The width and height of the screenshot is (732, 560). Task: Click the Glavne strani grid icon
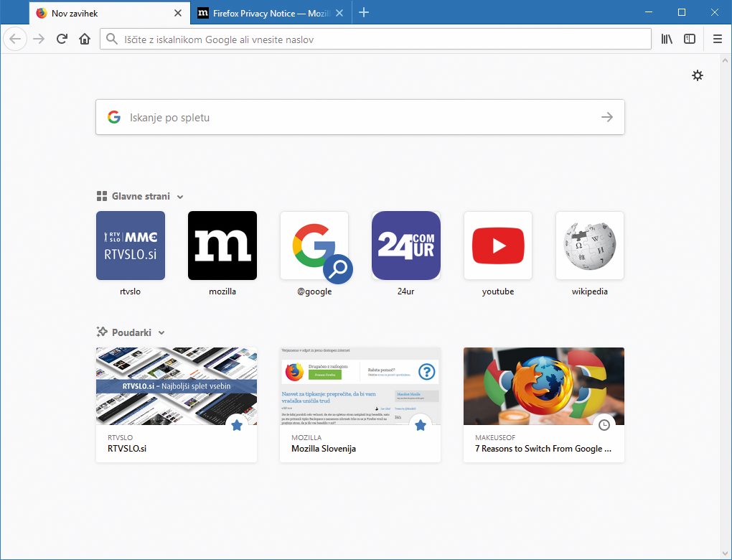pyautogui.click(x=102, y=196)
